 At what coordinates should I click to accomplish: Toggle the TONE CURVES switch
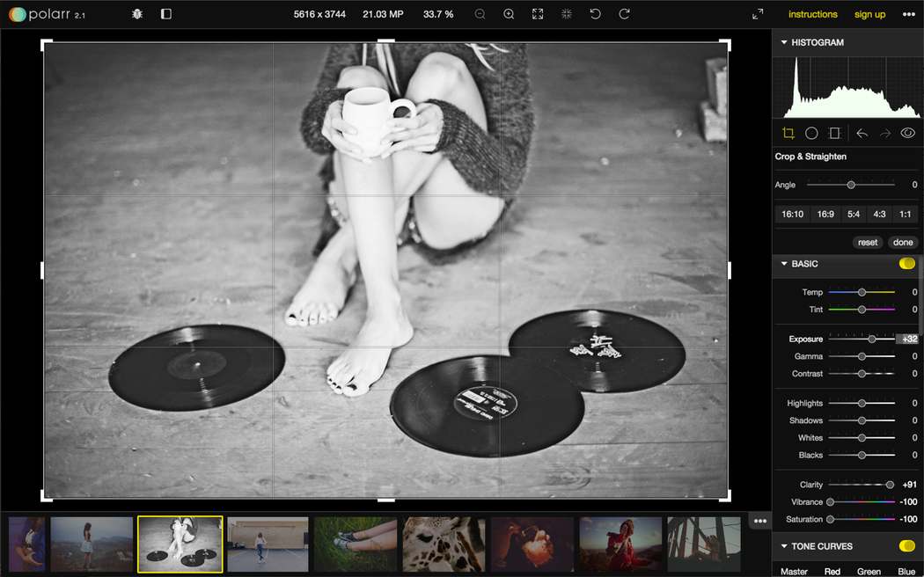tap(906, 546)
